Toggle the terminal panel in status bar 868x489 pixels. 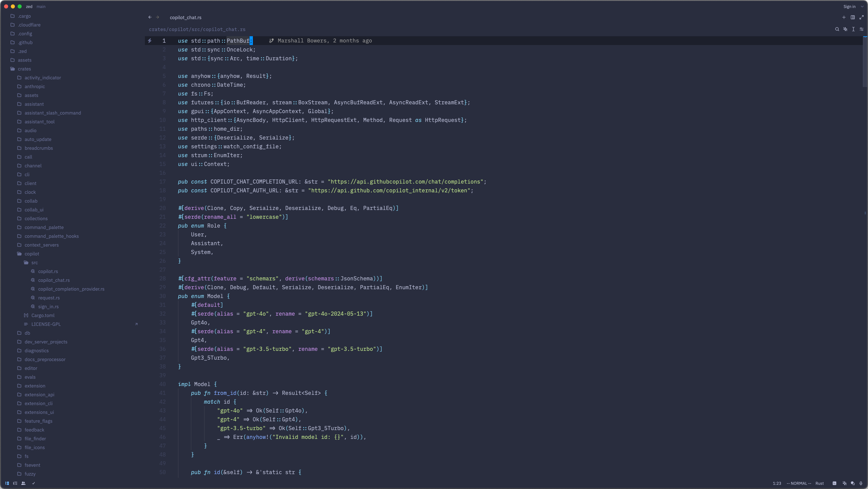(x=834, y=483)
